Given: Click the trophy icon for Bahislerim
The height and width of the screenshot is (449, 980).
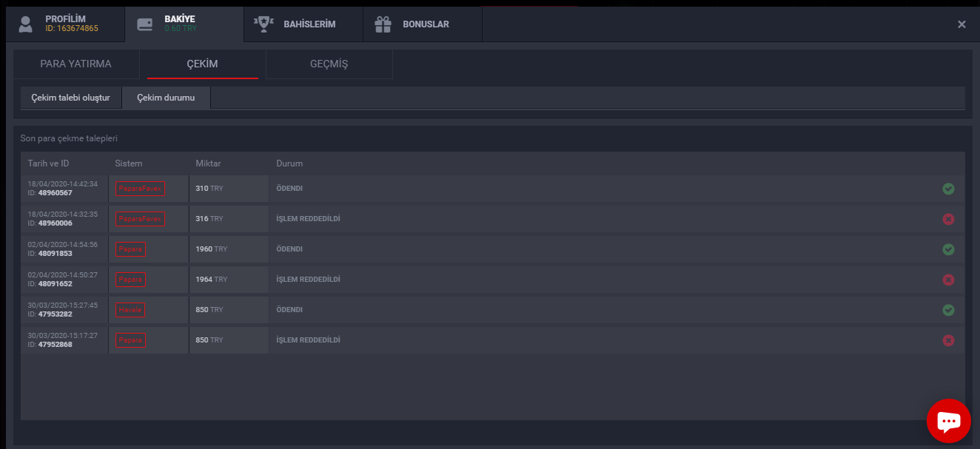Looking at the screenshot, I should click(x=264, y=24).
